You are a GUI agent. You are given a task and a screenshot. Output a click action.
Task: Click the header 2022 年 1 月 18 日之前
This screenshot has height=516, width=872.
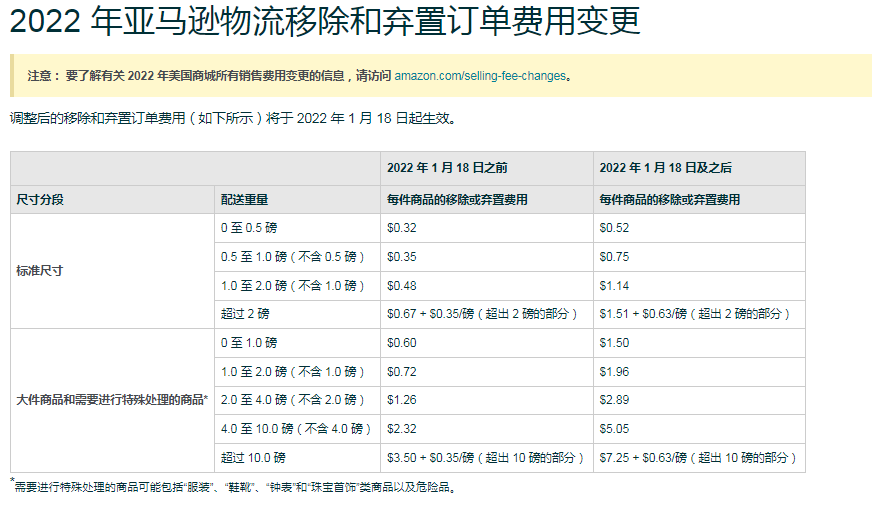[x=447, y=168]
